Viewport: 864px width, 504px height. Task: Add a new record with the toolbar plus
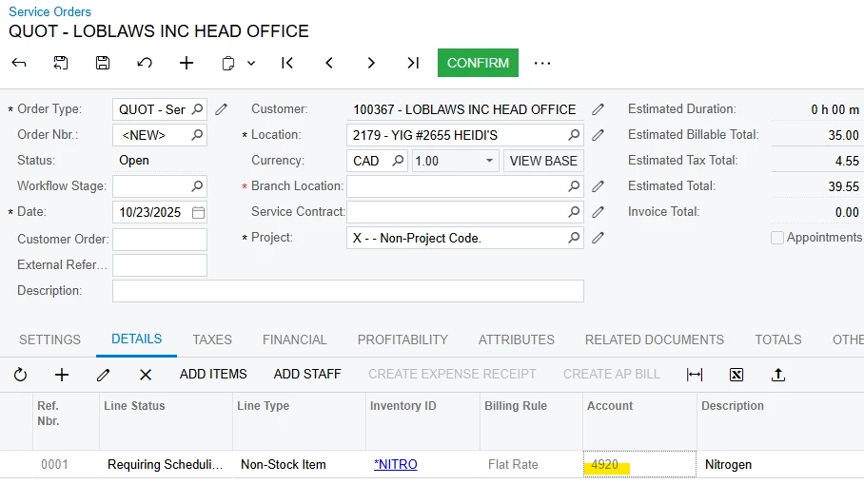pos(187,63)
